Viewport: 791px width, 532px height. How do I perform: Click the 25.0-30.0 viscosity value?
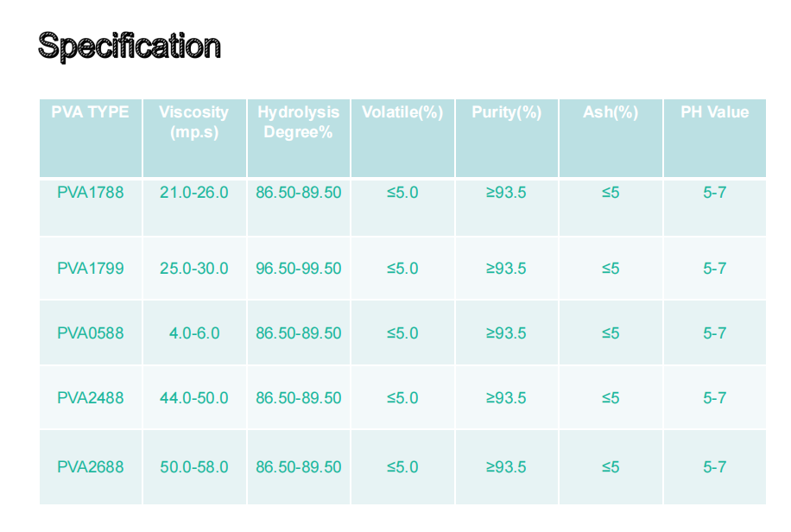[x=194, y=269]
